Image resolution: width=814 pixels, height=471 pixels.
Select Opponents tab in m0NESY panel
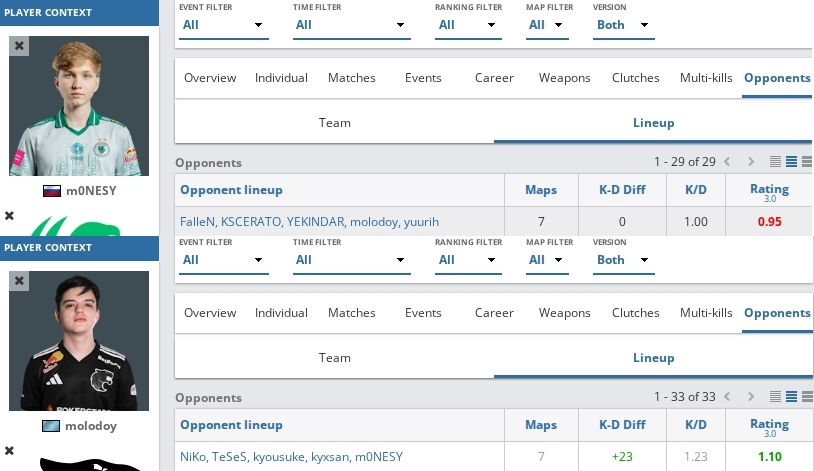pos(777,78)
